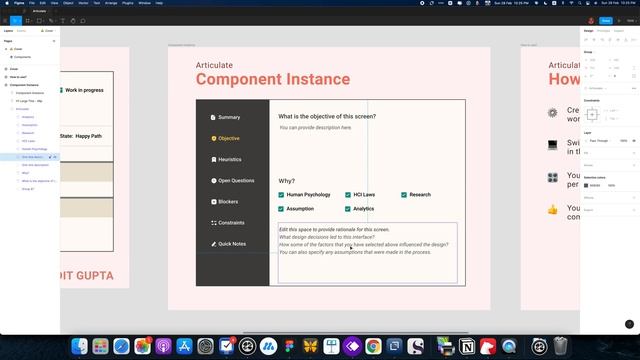Select the Comment tool

[x=83, y=21]
